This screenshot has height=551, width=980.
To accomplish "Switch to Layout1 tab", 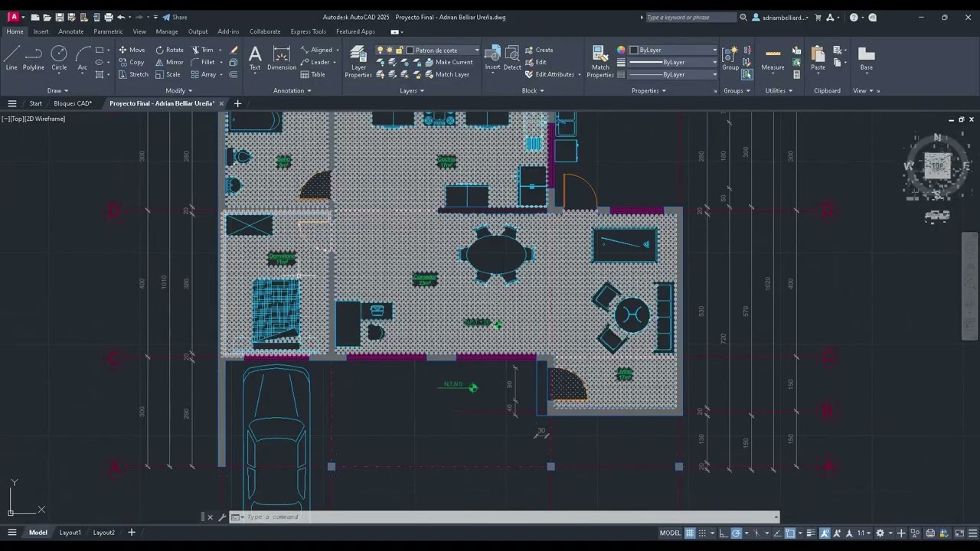I will tap(70, 533).
